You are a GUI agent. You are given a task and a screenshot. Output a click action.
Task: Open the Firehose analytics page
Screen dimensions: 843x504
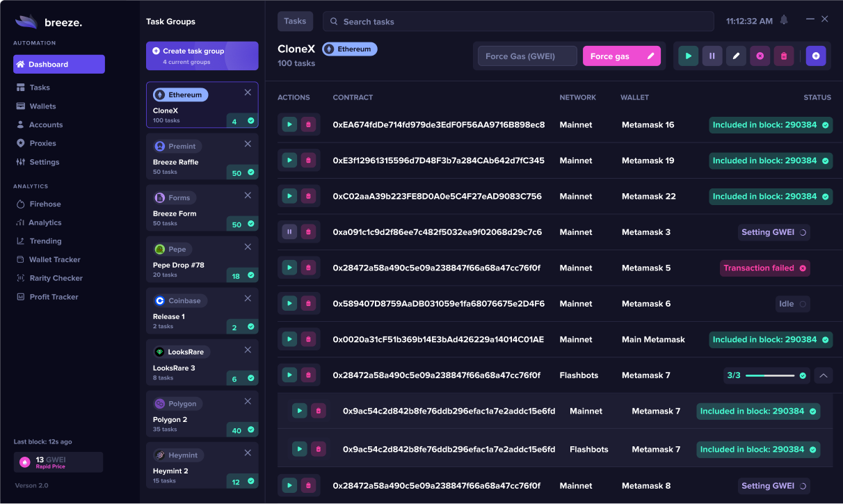coord(45,204)
